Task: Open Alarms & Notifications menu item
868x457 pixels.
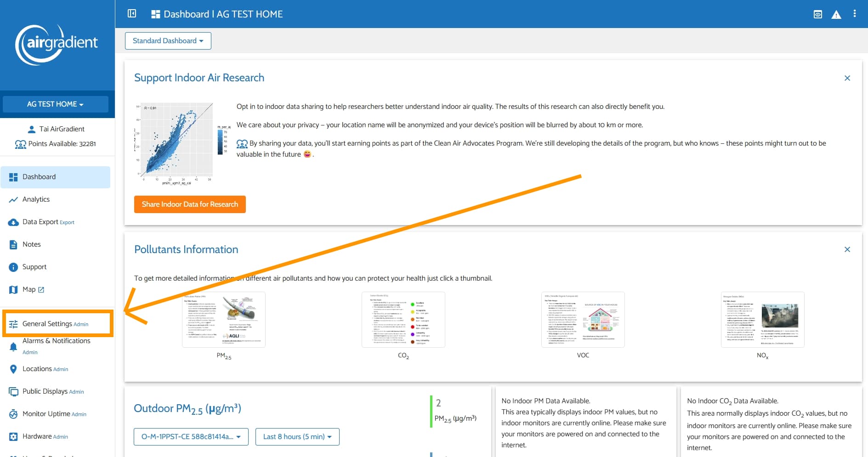Action: (55, 347)
